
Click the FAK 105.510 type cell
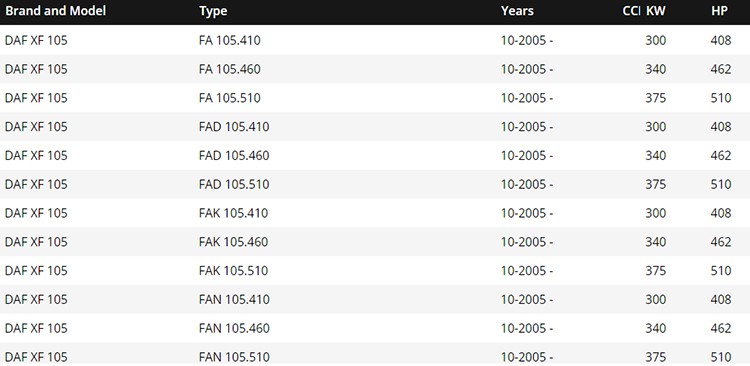233,271
